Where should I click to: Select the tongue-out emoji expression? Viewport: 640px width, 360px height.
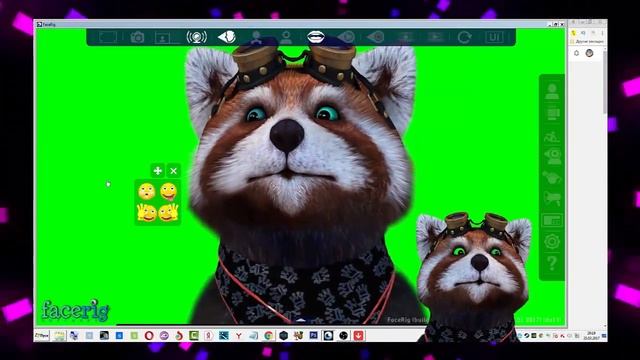pos(168,191)
